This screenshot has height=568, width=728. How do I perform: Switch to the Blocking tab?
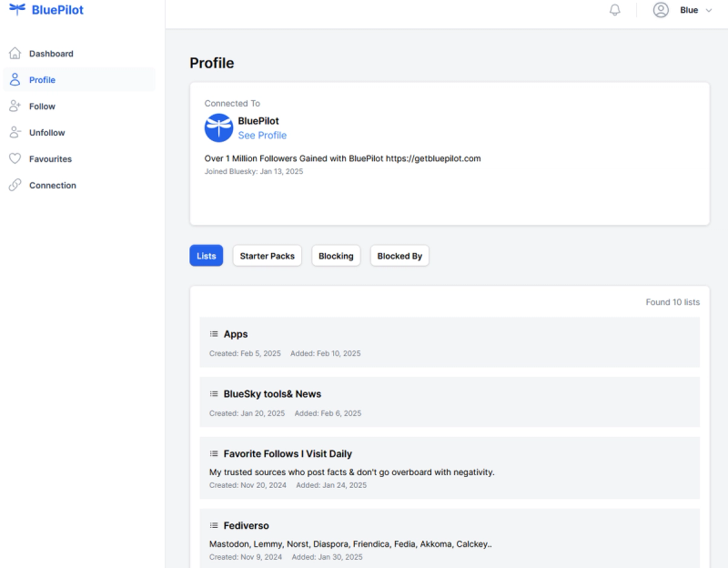(336, 256)
